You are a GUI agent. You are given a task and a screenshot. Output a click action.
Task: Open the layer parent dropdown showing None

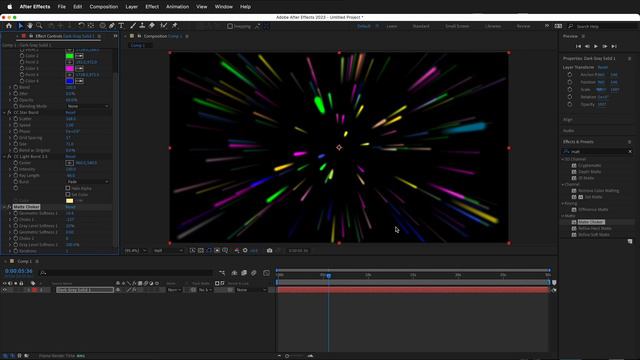click(x=251, y=290)
